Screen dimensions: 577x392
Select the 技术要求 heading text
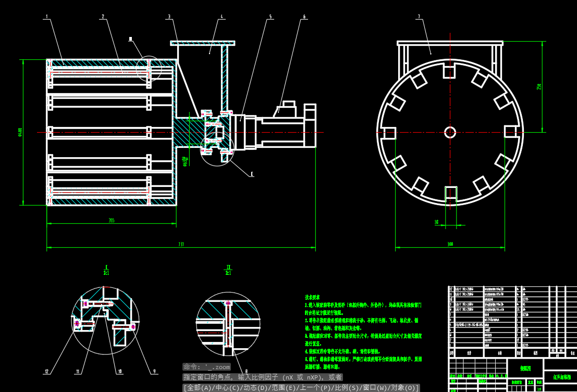[x=312, y=297]
